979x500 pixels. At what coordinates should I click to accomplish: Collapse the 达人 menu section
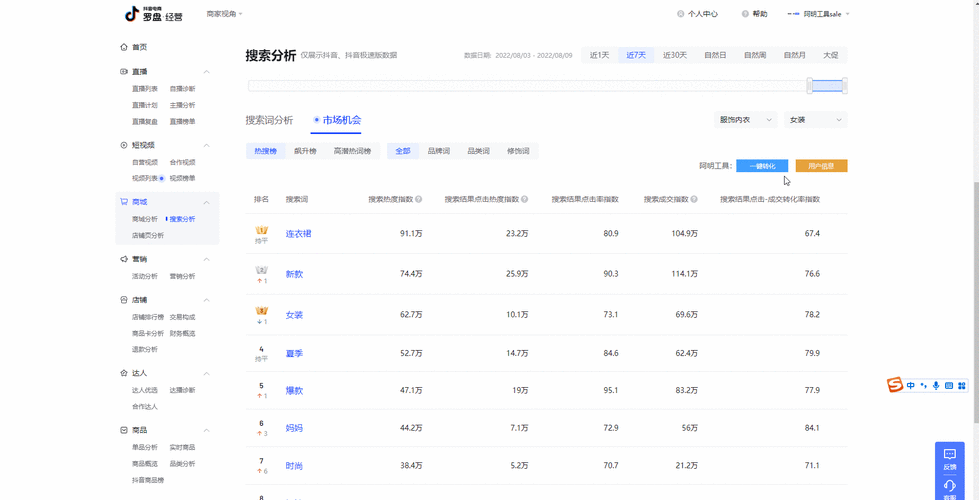(207, 373)
